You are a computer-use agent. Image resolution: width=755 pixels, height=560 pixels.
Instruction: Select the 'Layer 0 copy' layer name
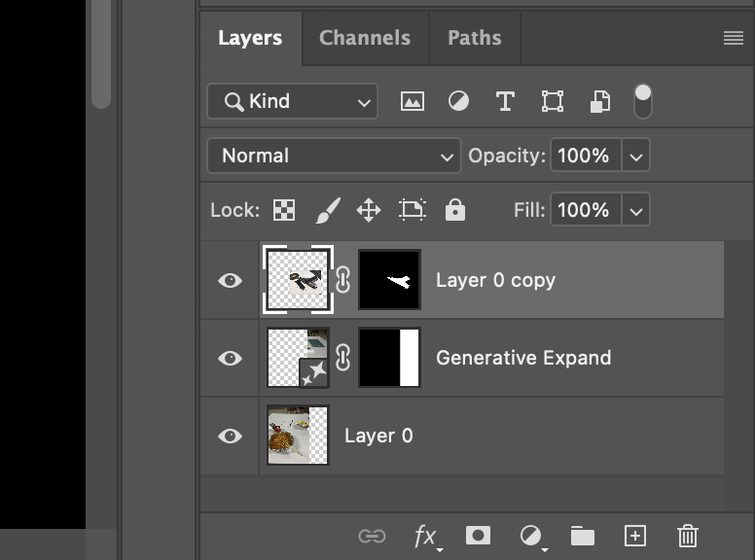(495, 280)
